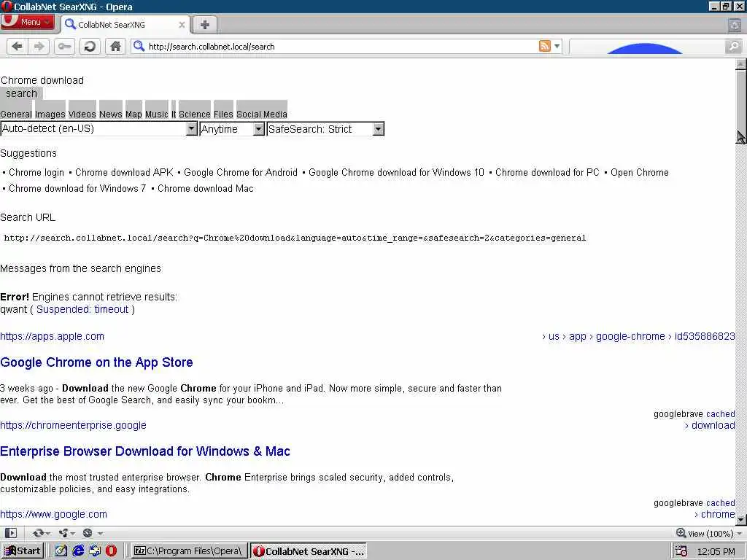This screenshot has width=747, height=560.
Task: Click the search magnifier icon in search field
Action: (734, 46)
